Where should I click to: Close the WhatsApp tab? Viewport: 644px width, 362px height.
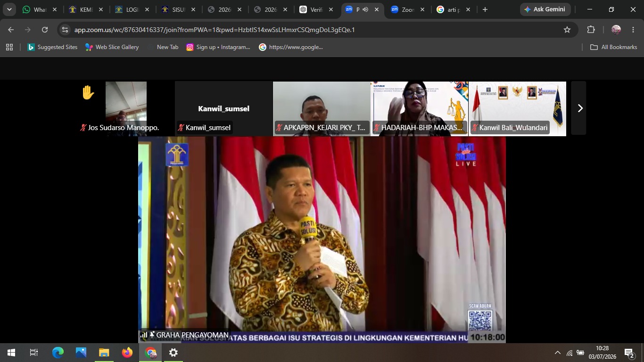pos(55,9)
